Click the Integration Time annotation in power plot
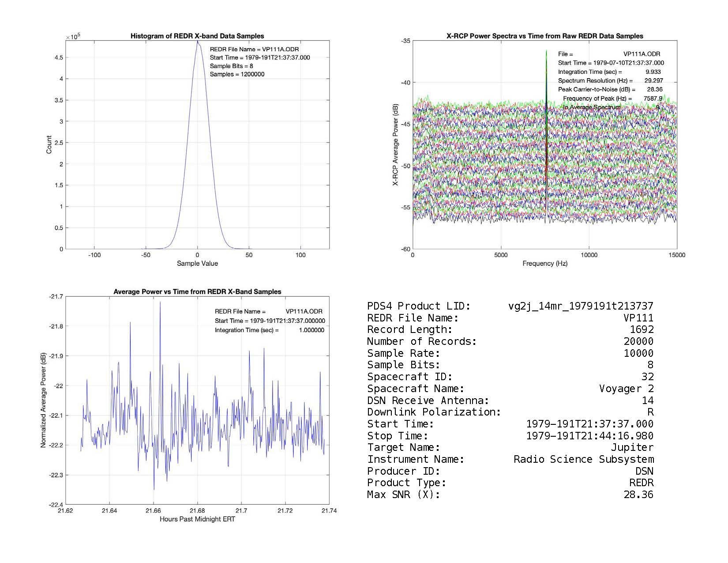This screenshot has height=563, width=728. click(269, 330)
